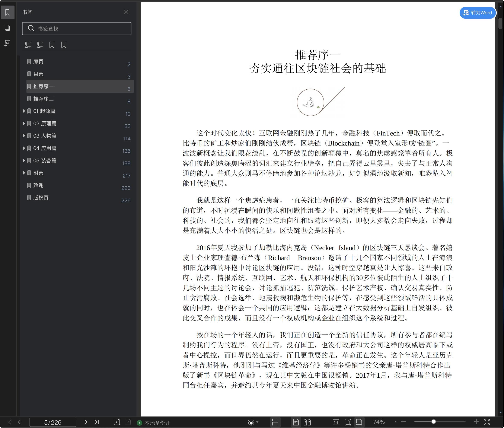Go to the first page
Image resolution: width=504 pixels, height=428 pixels.
9,422
